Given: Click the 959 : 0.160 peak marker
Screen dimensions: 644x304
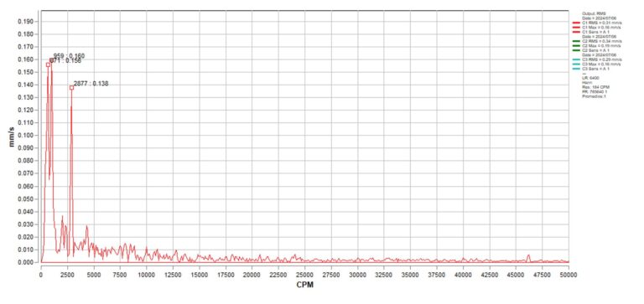Looking at the screenshot, I should point(51,61).
